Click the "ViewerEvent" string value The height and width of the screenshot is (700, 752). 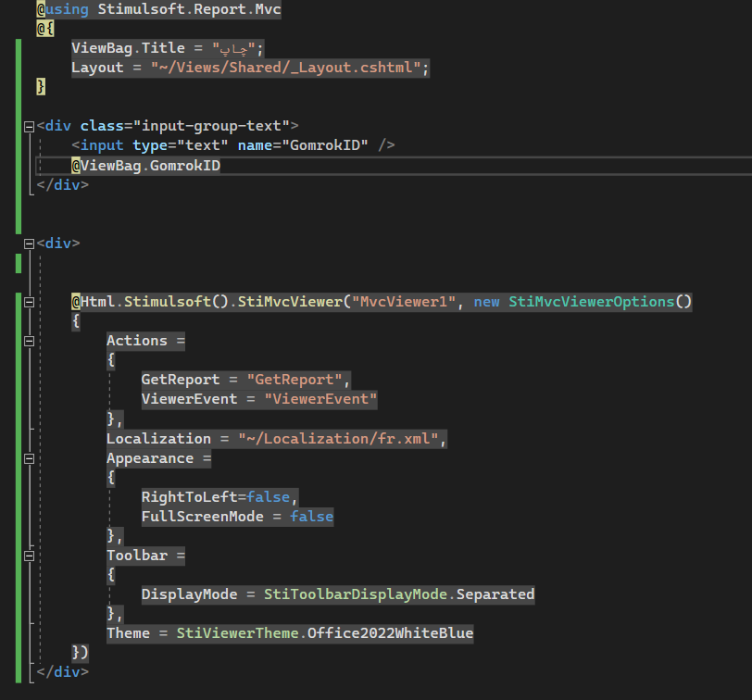320,399
